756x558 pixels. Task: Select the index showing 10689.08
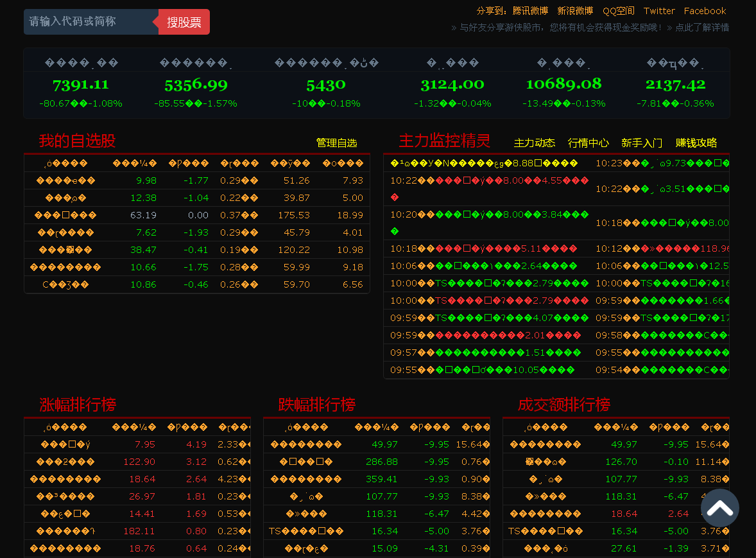coord(563,84)
